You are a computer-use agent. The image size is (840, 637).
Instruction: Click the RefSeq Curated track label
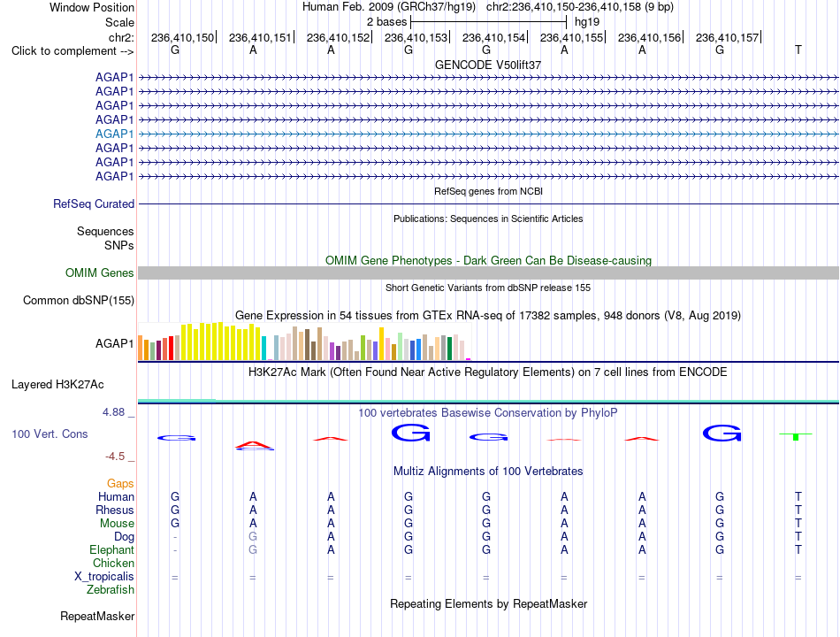click(x=94, y=203)
